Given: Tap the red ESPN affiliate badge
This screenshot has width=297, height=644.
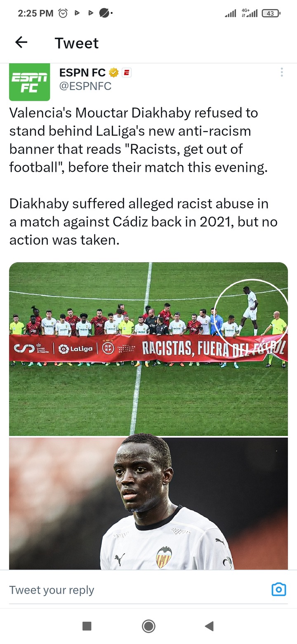Looking at the screenshot, I should point(127,73).
